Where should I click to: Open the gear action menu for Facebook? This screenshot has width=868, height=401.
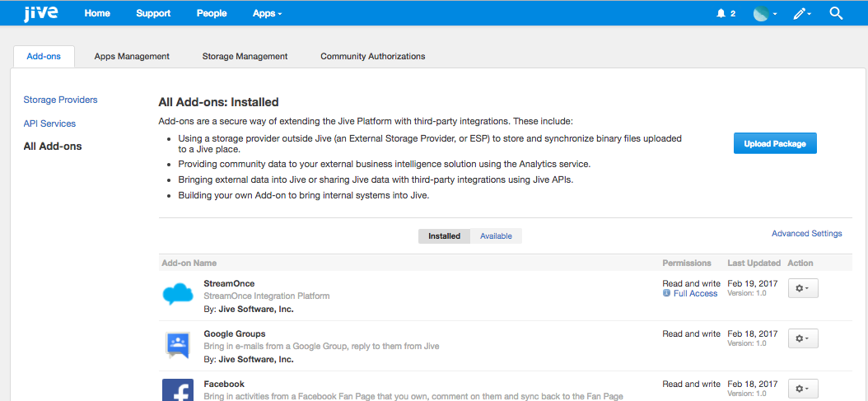coord(803,389)
